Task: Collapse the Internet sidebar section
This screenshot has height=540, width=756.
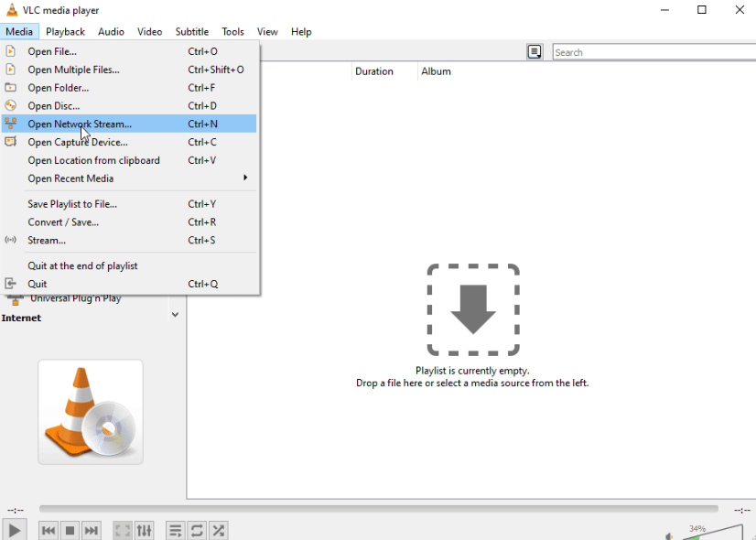Action: pyautogui.click(x=175, y=315)
